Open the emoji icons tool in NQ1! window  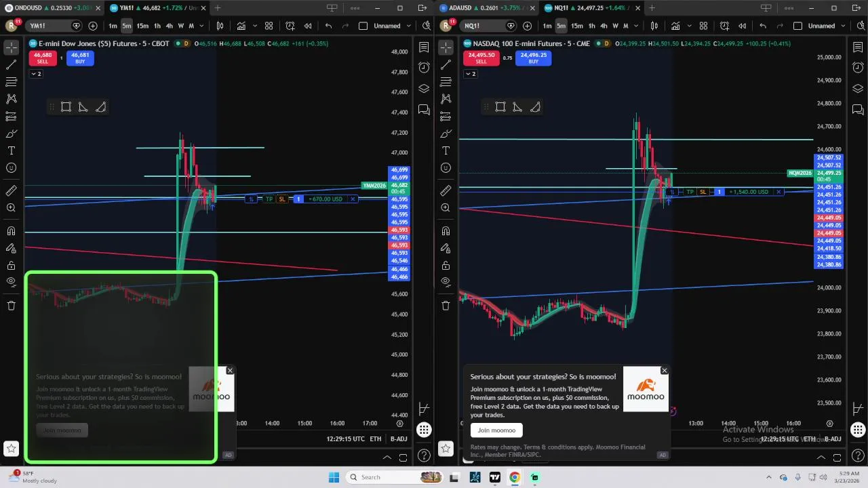[446, 168]
